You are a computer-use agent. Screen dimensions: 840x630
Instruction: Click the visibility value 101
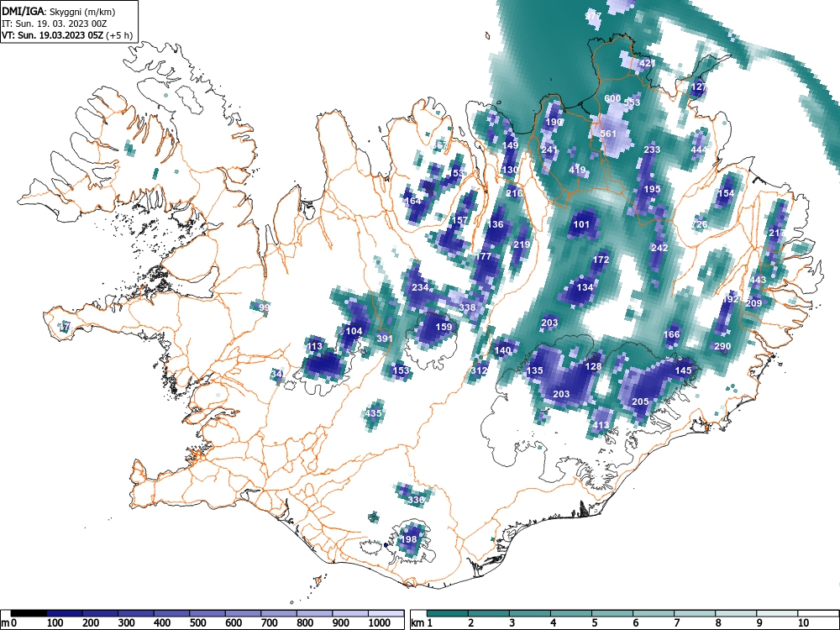click(581, 224)
